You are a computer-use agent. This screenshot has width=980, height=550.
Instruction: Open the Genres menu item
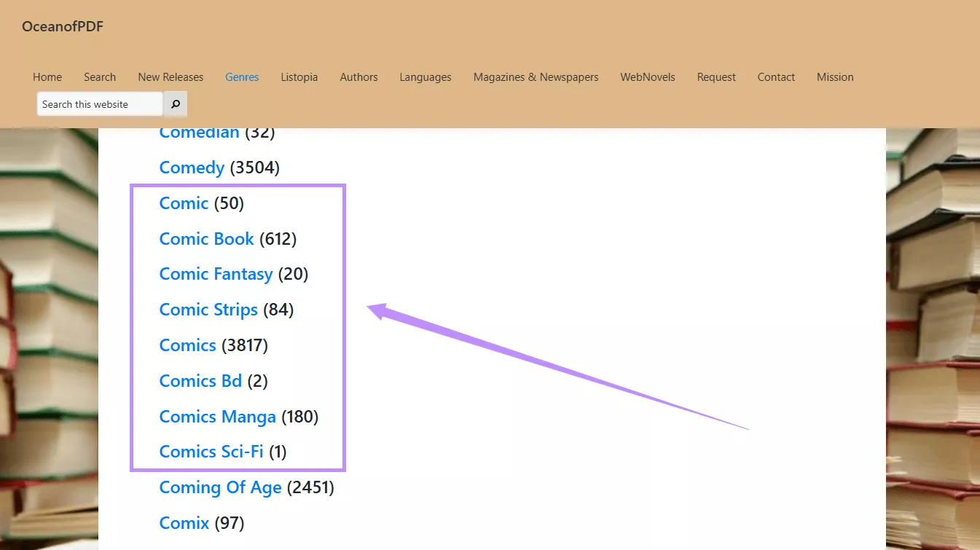click(241, 76)
